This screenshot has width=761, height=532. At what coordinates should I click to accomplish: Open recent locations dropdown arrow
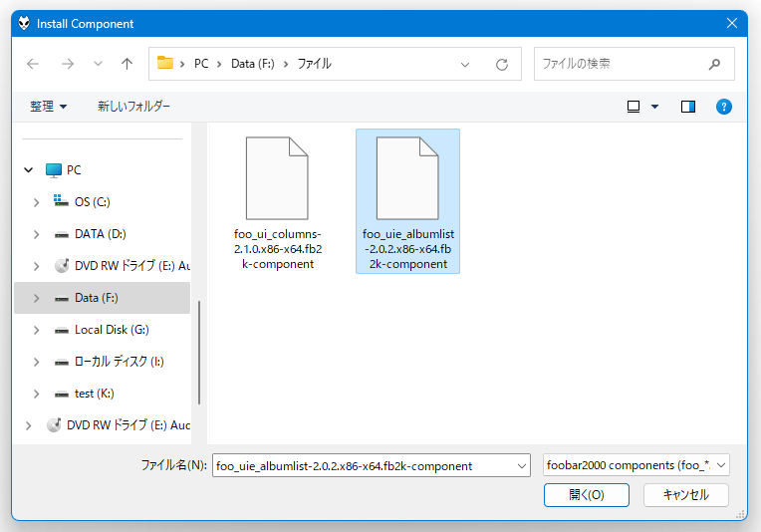coord(98,64)
